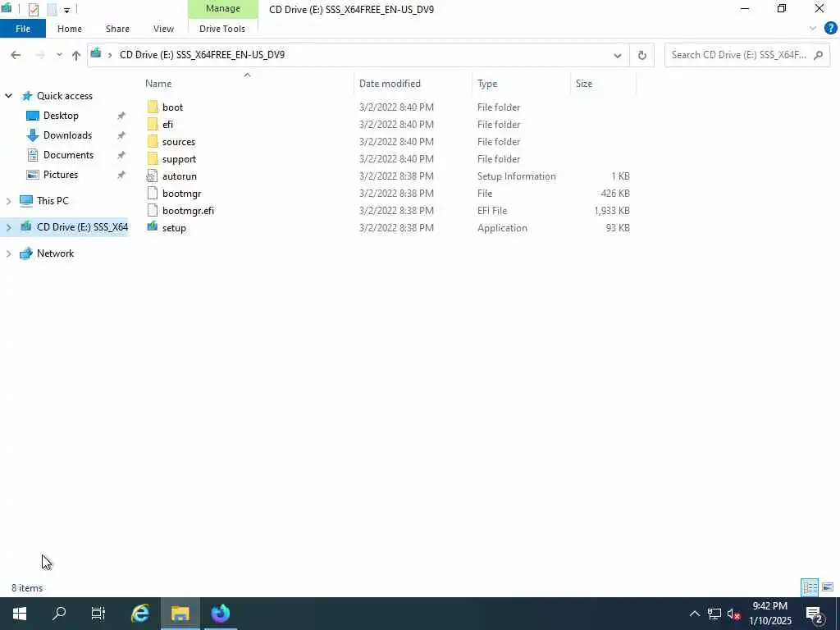Click the 1,933 KB size cell
Screen dimensions: 840x630
[x=612, y=211]
